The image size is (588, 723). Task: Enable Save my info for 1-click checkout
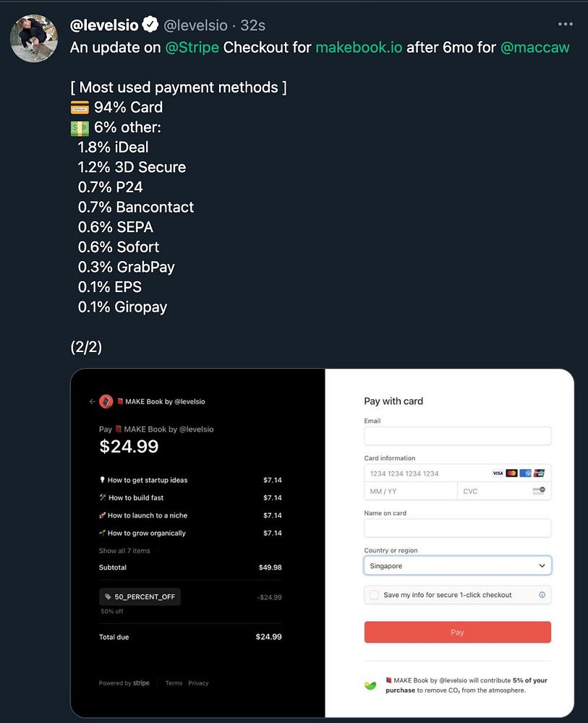click(x=374, y=595)
